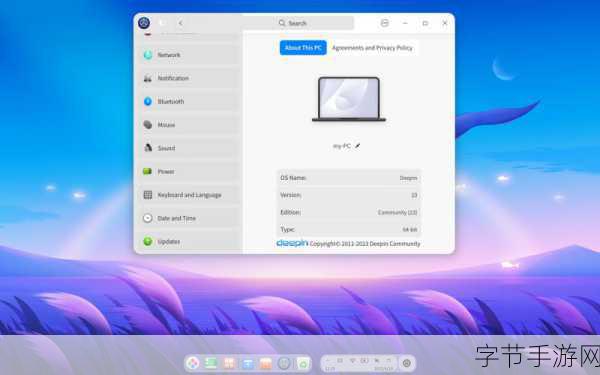The height and width of the screenshot is (375, 600).
Task: Open the Notification settings icon
Action: pyautogui.click(x=148, y=78)
